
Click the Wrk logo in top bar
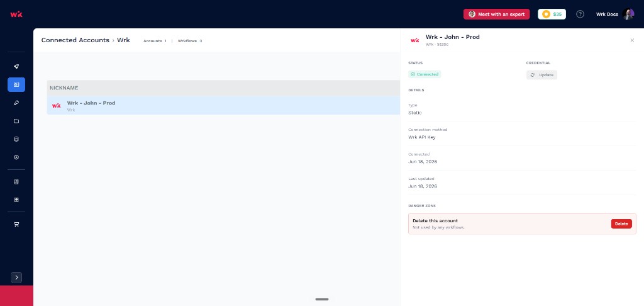(x=16, y=14)
